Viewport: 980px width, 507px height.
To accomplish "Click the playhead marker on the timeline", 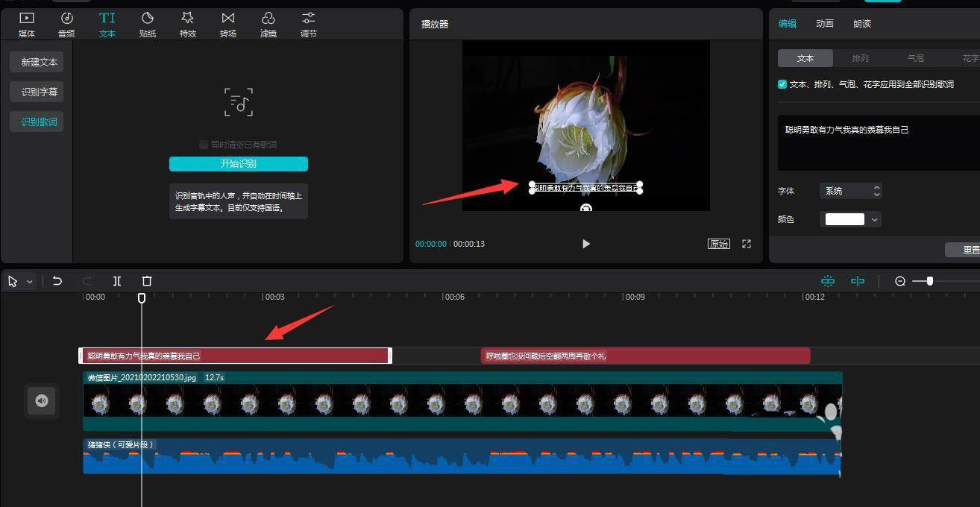I will [142, 298].
